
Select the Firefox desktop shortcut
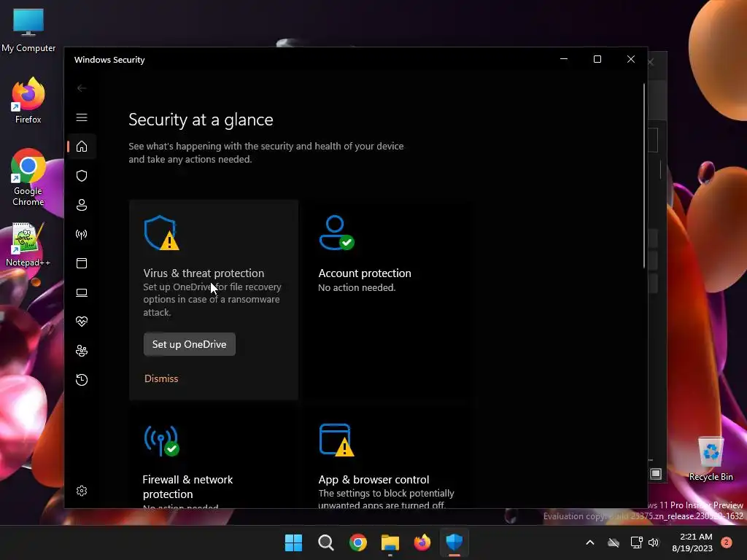click(28, 101)
